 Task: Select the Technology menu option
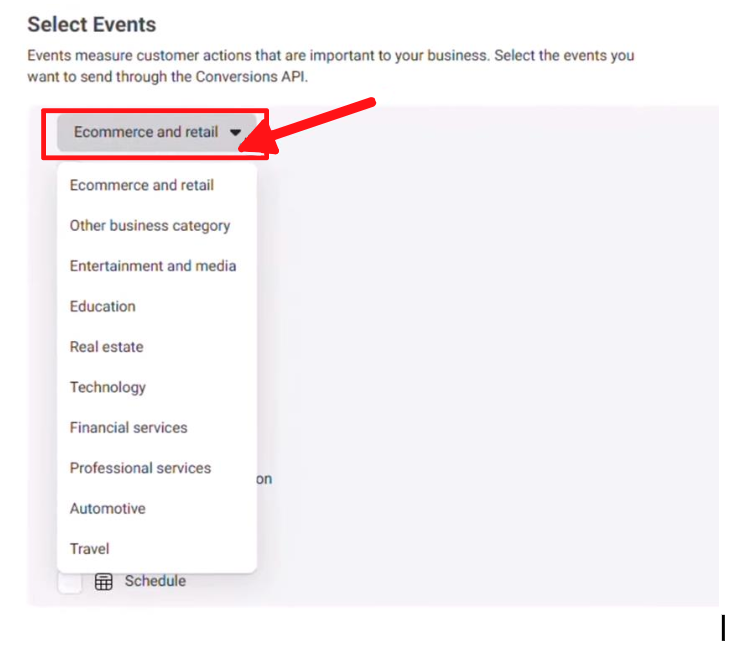(108, 387)
